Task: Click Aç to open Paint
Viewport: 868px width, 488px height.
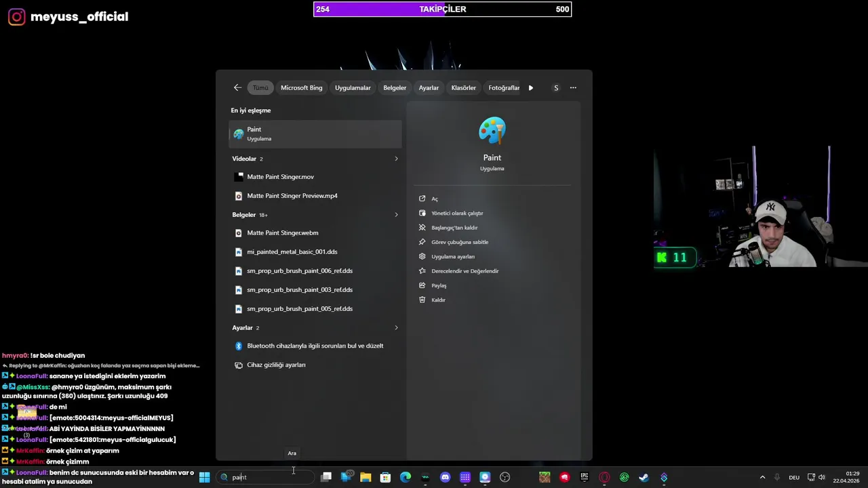Action: pyautogui.click(x=435, y=199)
